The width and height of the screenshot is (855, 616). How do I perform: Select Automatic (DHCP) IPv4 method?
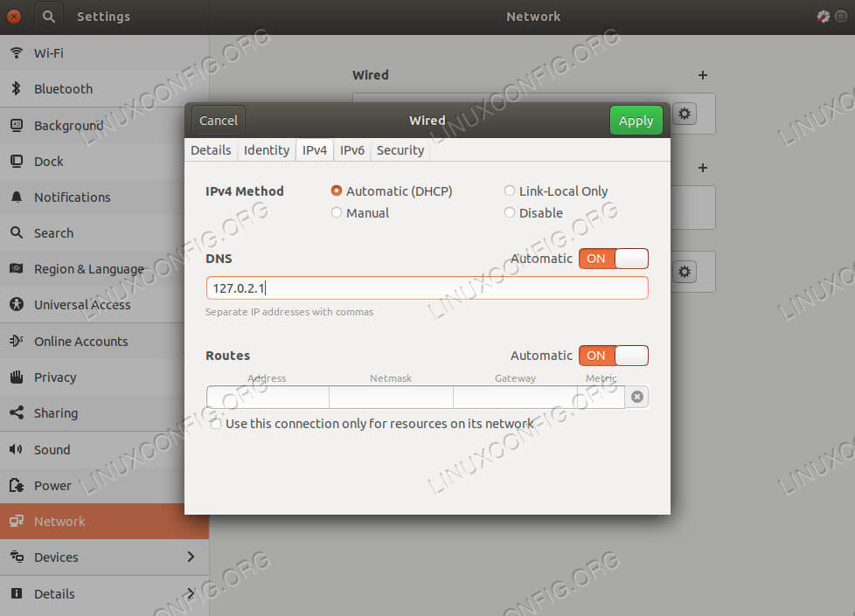coord(392,191)
